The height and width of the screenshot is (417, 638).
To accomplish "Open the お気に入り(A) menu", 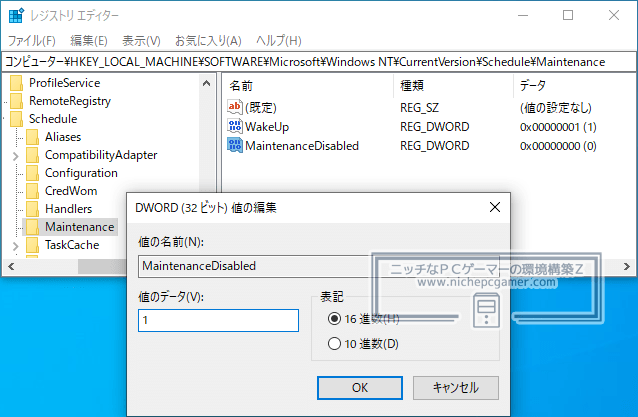I will point(208,41).
